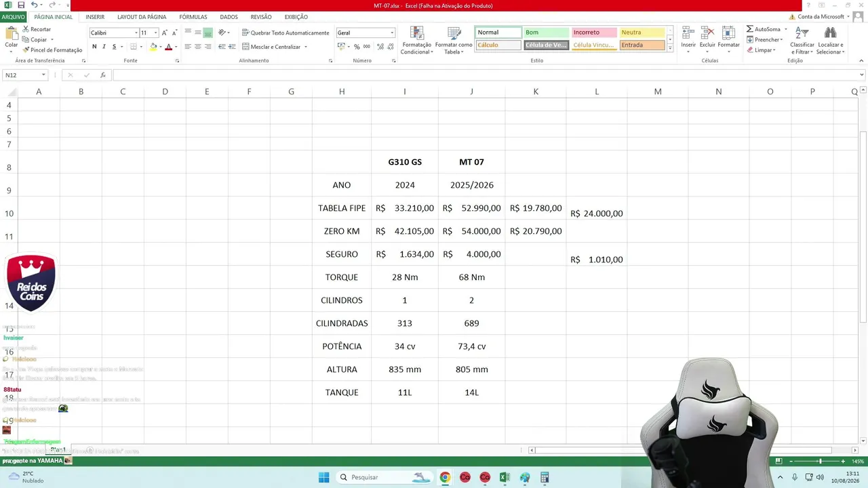The height and width of the screenshot is (488, 868).
Task: Increase cell indent
Action: 232,47
